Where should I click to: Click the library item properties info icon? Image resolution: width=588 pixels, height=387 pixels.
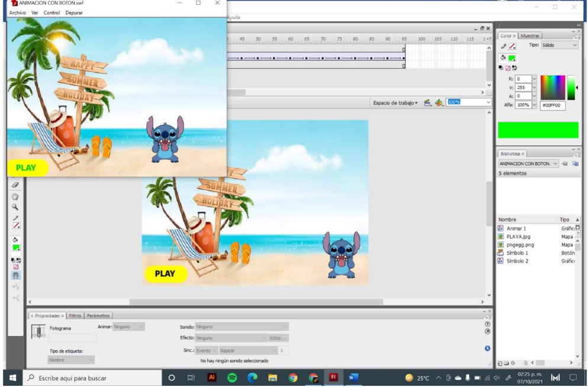tap(513, 363)
